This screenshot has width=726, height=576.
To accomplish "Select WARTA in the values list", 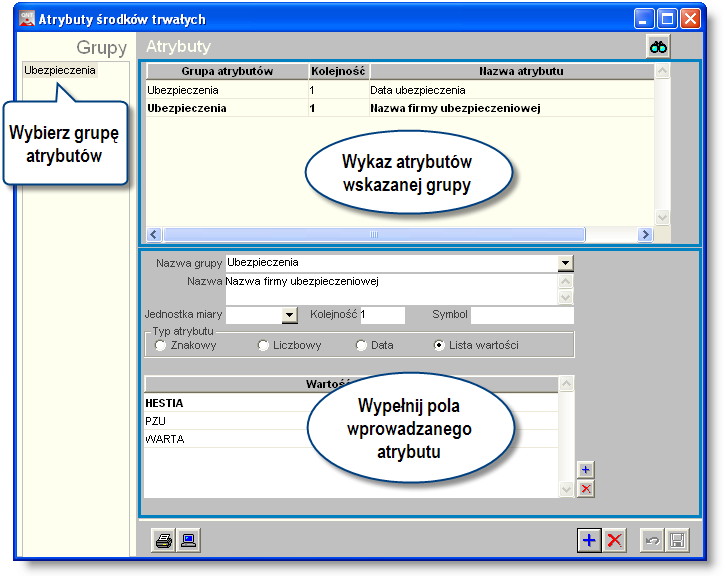I will click(x=351, y=439).
